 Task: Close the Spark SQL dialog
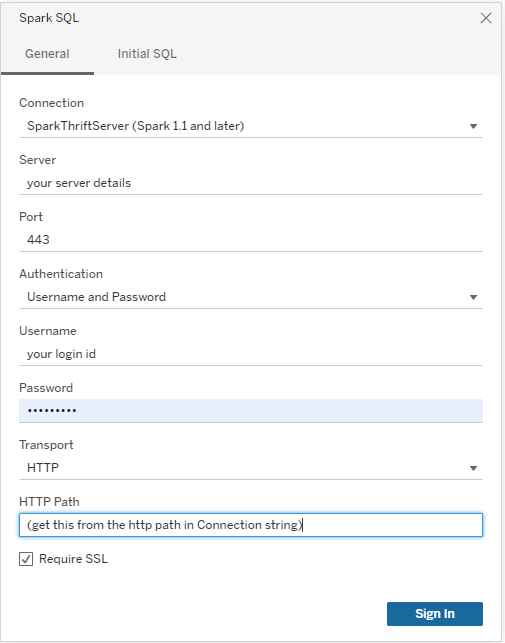tap(486, 18)
